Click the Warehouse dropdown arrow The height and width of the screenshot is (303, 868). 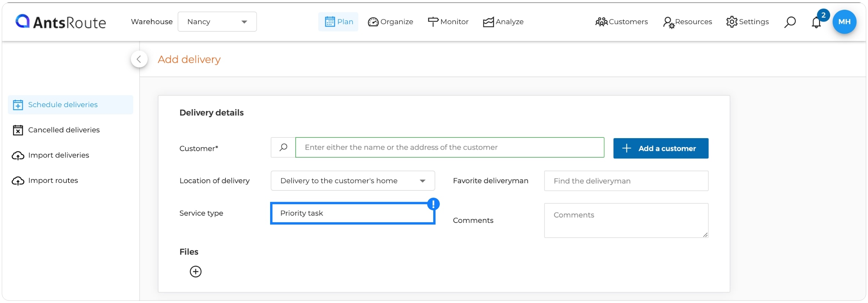[244, 22]
